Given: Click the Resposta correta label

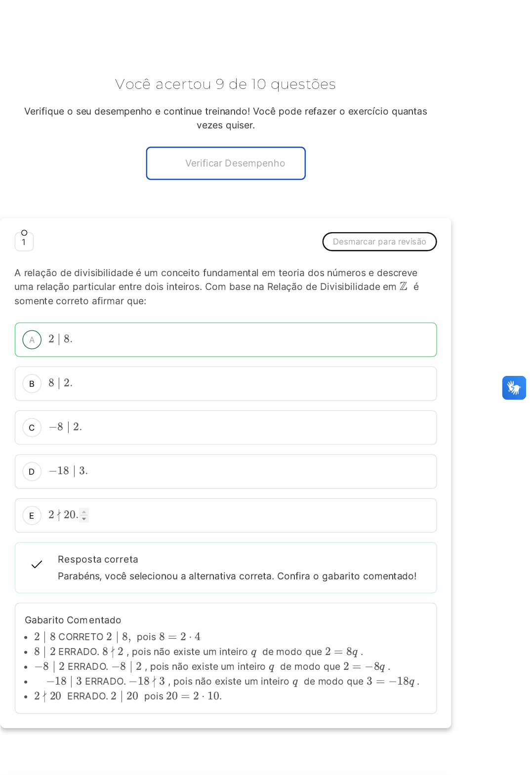Looking at the screenshot, I should coord(98,559).
